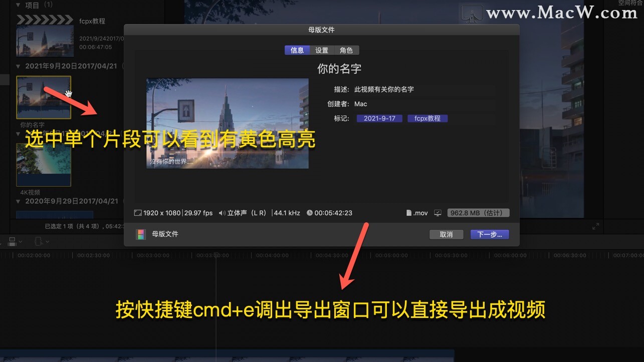Click the .mov file type icon
This screenshot has width=644, height=362.
point(409,213)
